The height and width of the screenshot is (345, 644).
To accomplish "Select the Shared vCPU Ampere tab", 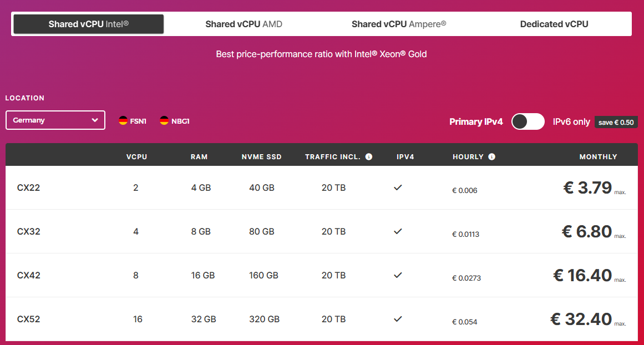I will [399, 24].
